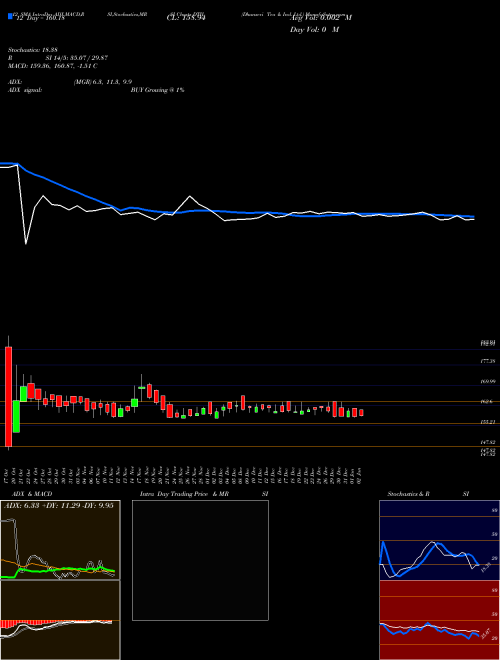Click inside the empty Intra Day Trading Price panel
Image resolution: width=500 pixels, height=660 pixels.
tap(200, 560)
